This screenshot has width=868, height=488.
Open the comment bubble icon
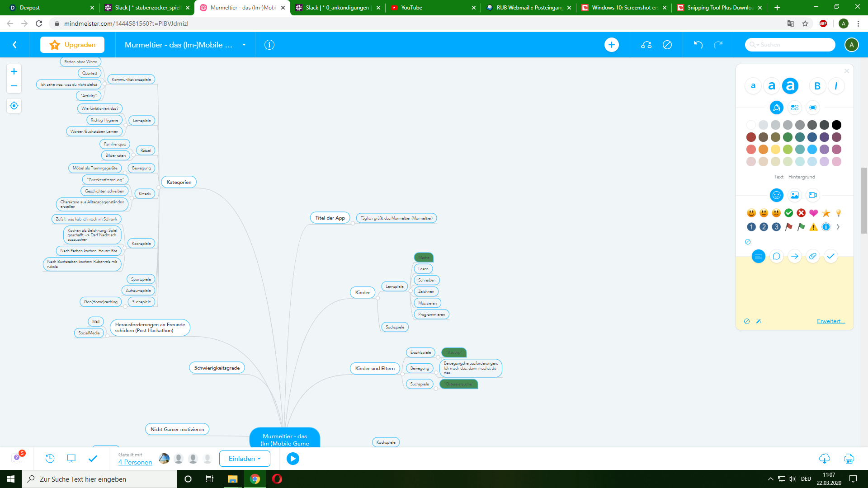coord(776,256)
